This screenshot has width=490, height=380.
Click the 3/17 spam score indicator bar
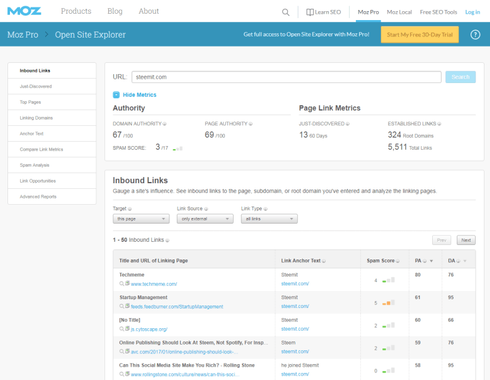178,148
